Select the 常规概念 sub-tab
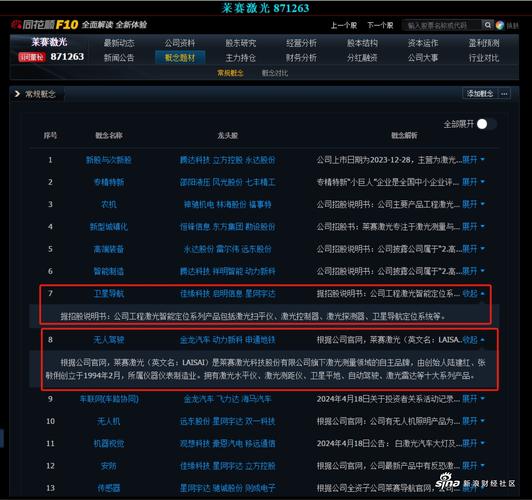The width and height of the screenshot is (532, 500). 230,73
